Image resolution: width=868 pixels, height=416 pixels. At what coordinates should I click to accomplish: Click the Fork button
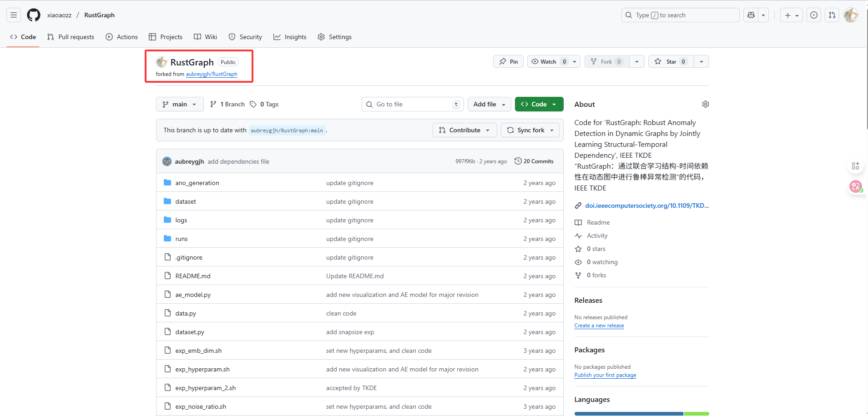pos(607,61)
